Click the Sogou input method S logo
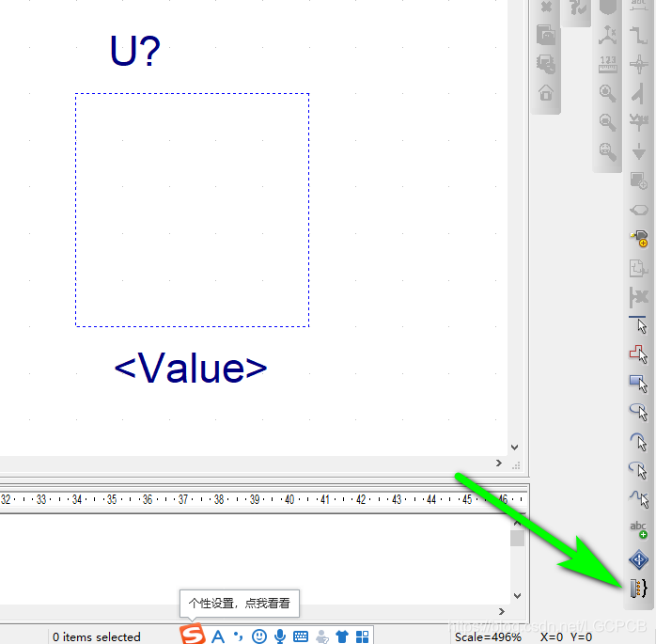The width and height of the screenshot is (656, 644). click(x=193, y=634)
